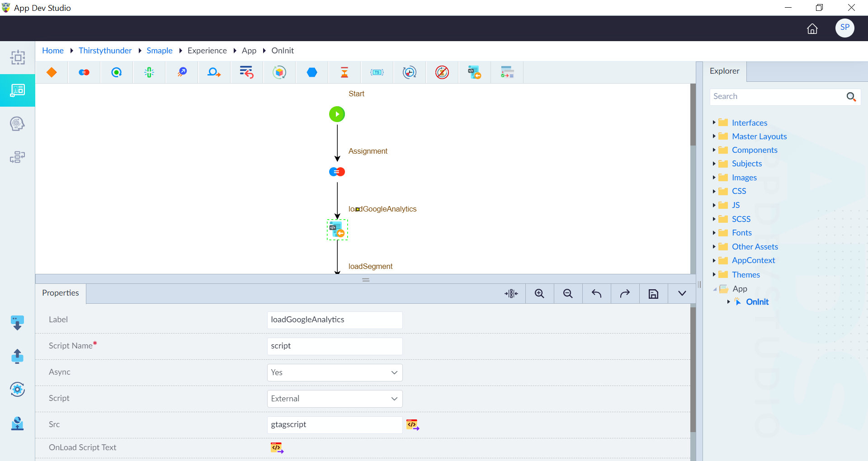868x461 pixels.
Task: Select the Components folder in Explorer
Action: point(755,150)
